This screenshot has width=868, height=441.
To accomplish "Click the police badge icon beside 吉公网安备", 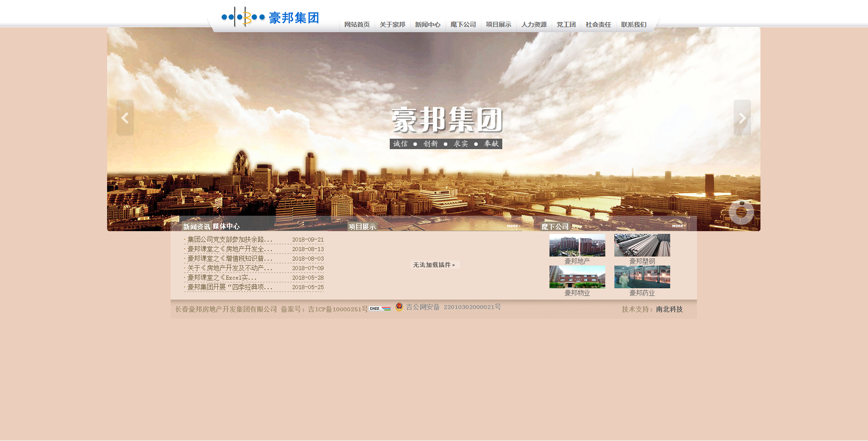I will point(399,307).
